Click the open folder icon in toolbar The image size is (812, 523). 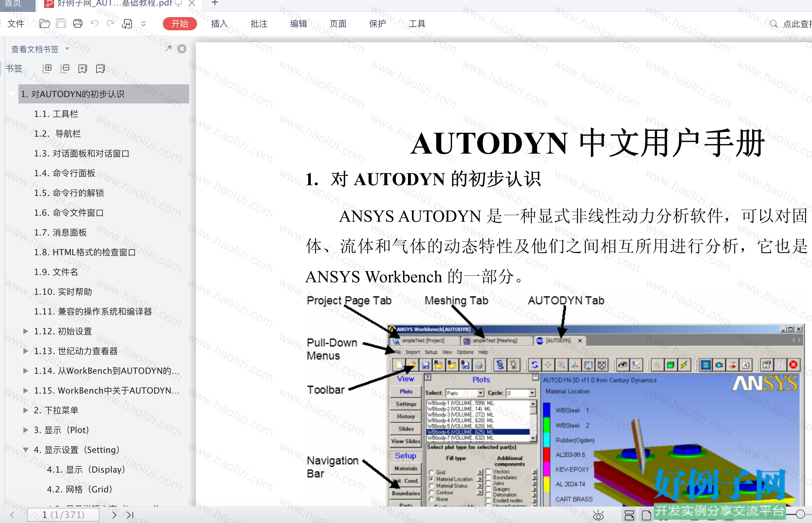(x=44, y=23)
